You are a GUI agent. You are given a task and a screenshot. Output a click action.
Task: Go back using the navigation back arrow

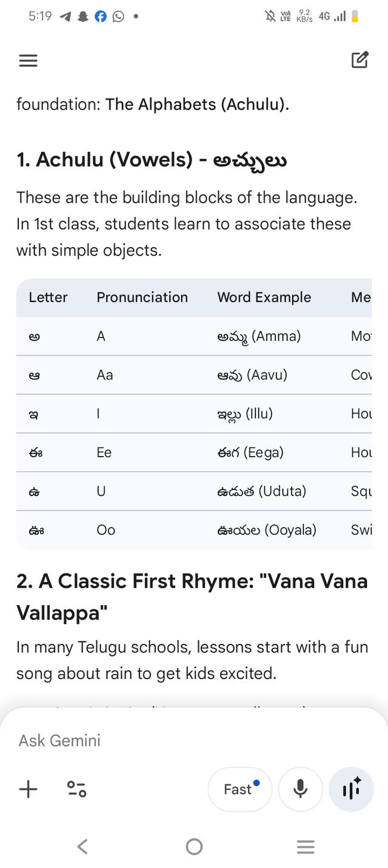[x=82, y=847]
